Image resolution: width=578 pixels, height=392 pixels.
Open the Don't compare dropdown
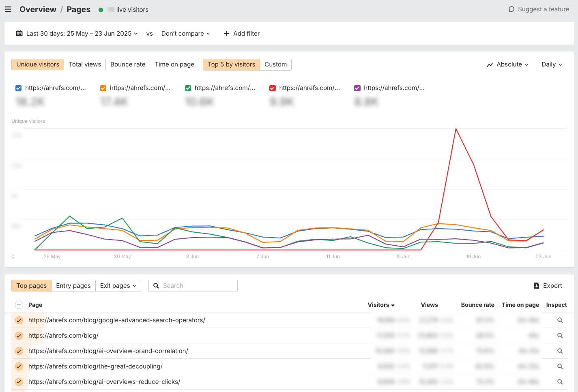185,33
